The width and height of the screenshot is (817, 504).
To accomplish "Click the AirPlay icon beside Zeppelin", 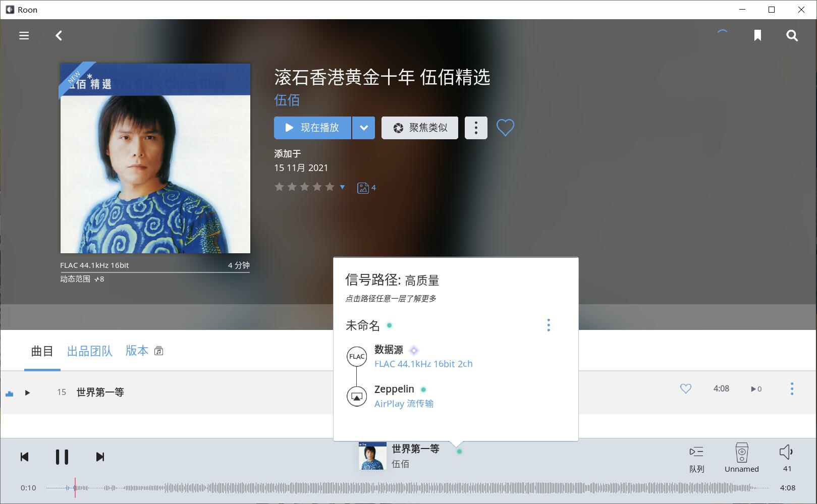I will coord(357,397).
